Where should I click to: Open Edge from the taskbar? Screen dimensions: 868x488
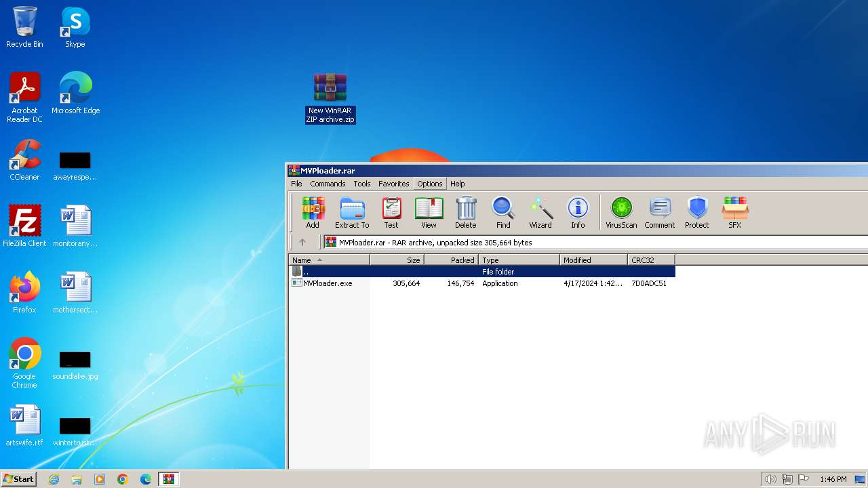click(x=146, y=479)
